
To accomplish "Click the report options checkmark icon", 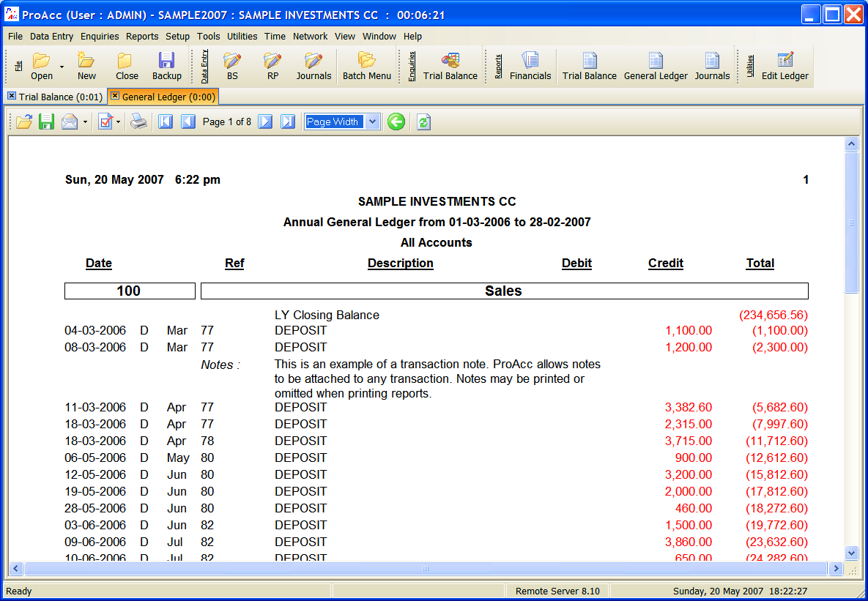I will coord(105,122).
